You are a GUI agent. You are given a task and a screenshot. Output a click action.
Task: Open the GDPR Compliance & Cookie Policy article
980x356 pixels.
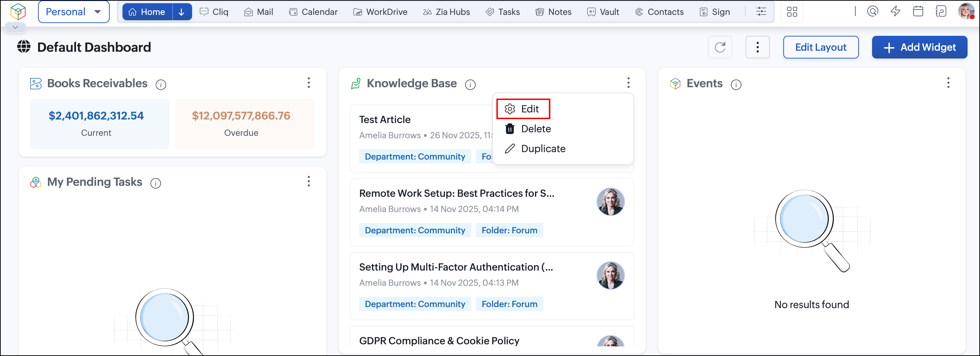coord(440,341)
